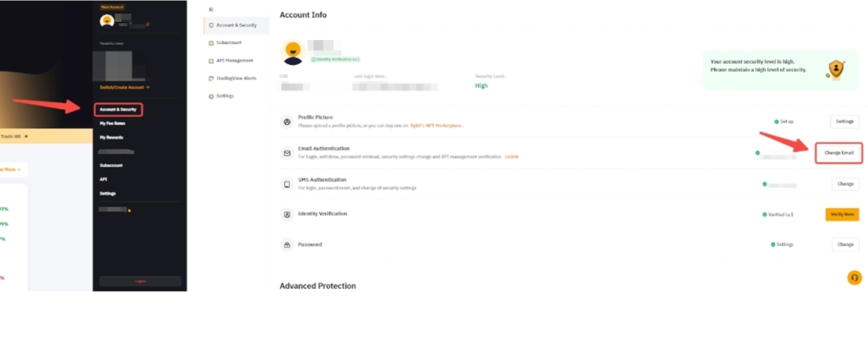Image resolution: width=868 pixels, height=345 pixels.
Task: Click the large account avatar image
Action: click(x=293, y=53)
